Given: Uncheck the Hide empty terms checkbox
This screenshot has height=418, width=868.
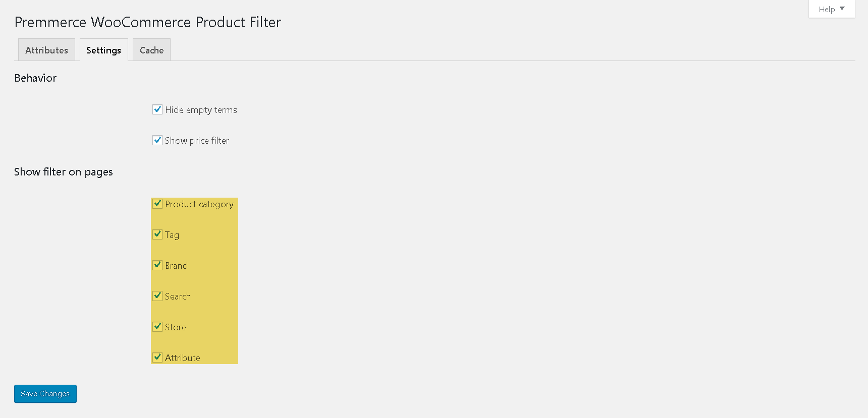Looking at the screenshot, I should coord(157,109).
